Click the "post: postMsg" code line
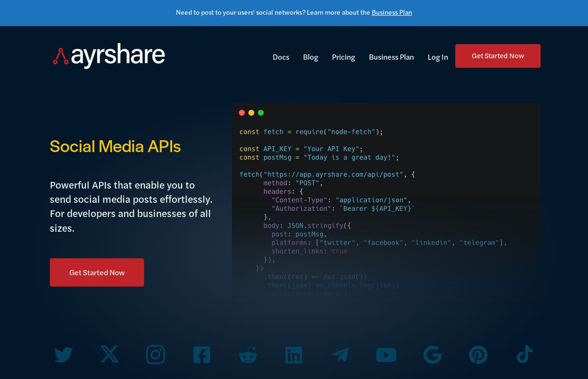The height and width of the screenshot is (379, 588). tap(299, 234)
